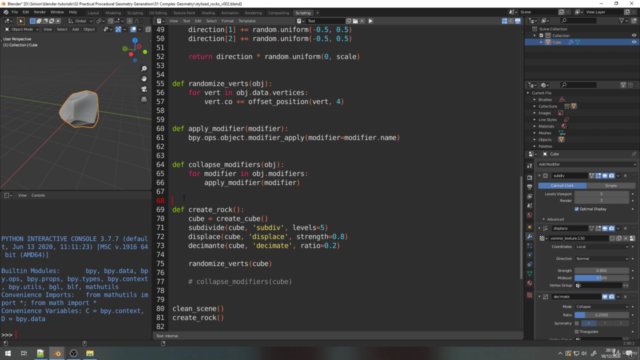
Task: Select Catmull-Clark subdivision type
Action: pos(562,186)
